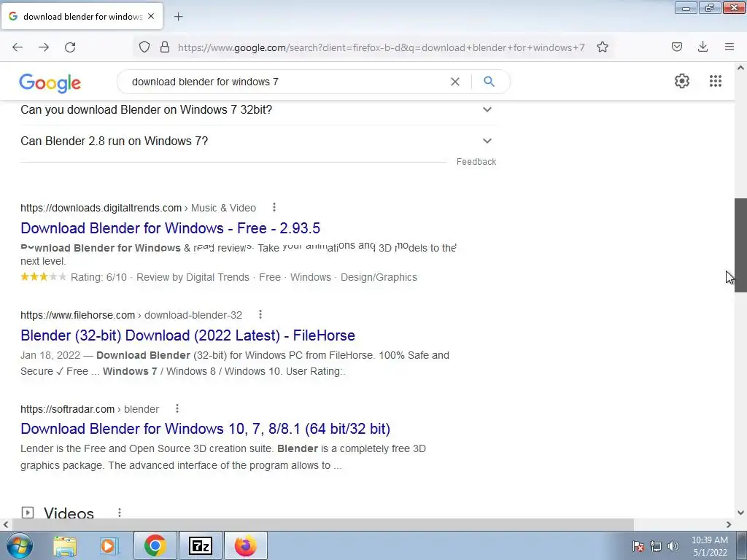Viewport: 747px width, 560px height.
Task: Go to Google homepage via logo
Action: click(50, 83)
